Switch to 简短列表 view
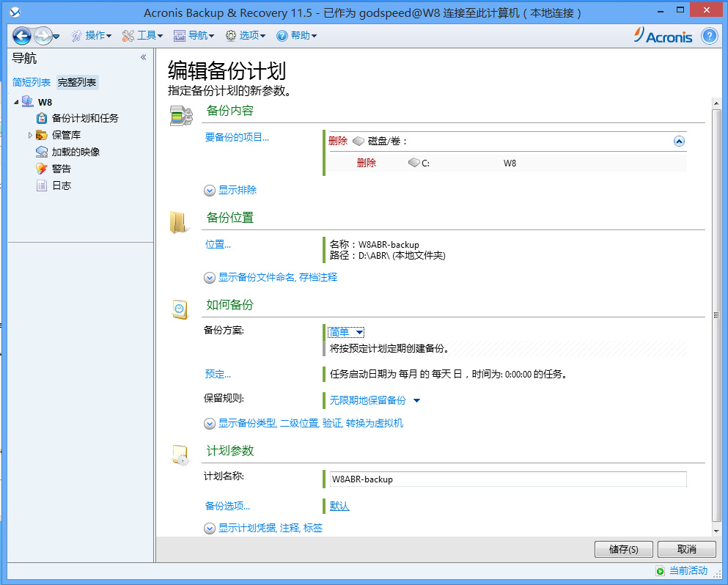The height and width of the screenshot is (585, 728). (31, 82)
